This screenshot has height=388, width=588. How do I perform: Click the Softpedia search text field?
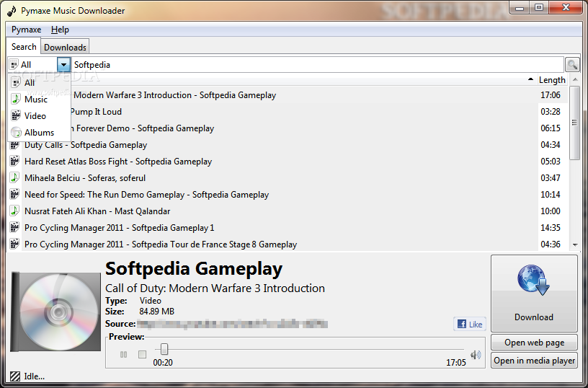coord(317,64)
